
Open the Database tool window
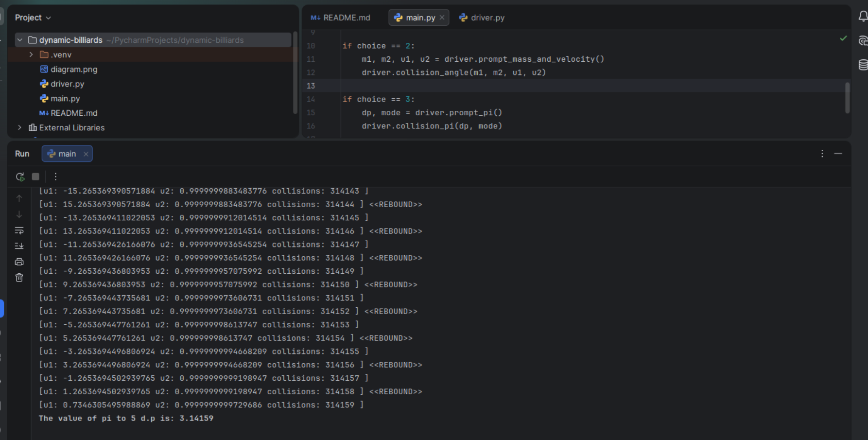point(863,65)
